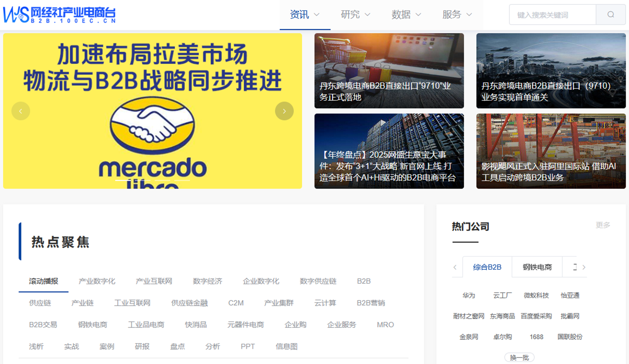
Task: Switch to the 钢铁电商 company tab
Action: coord(537,267)
